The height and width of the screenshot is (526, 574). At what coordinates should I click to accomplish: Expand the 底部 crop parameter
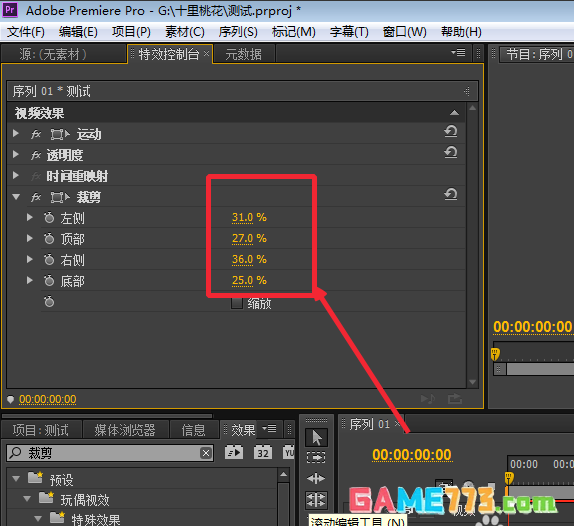30,280
